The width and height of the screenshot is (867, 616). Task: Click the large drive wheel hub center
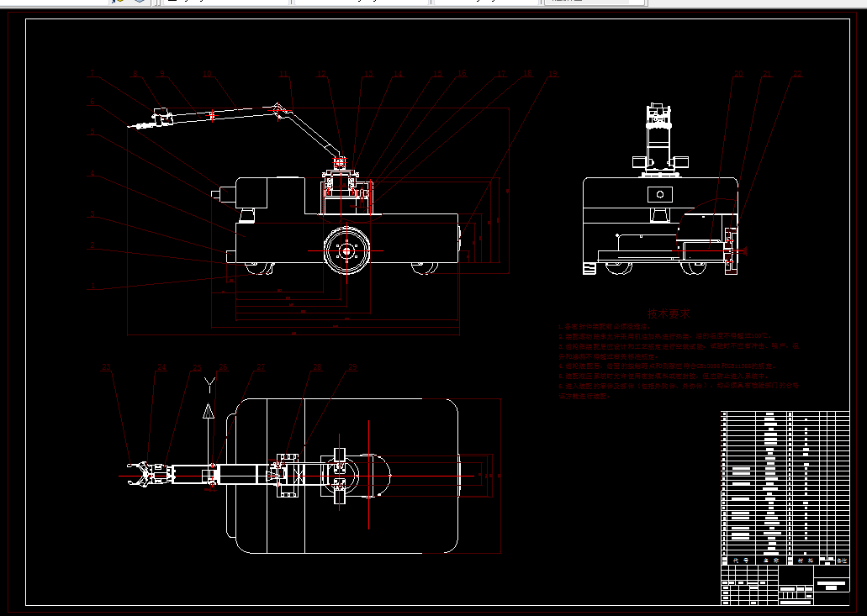[346, 250]
